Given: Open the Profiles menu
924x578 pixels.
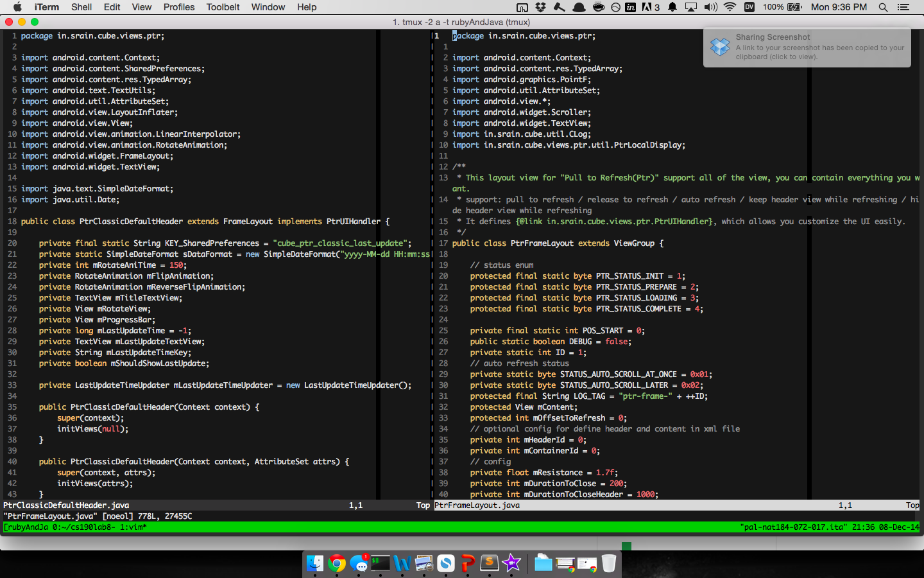Looking at the screenshot, I should [179, 7].
